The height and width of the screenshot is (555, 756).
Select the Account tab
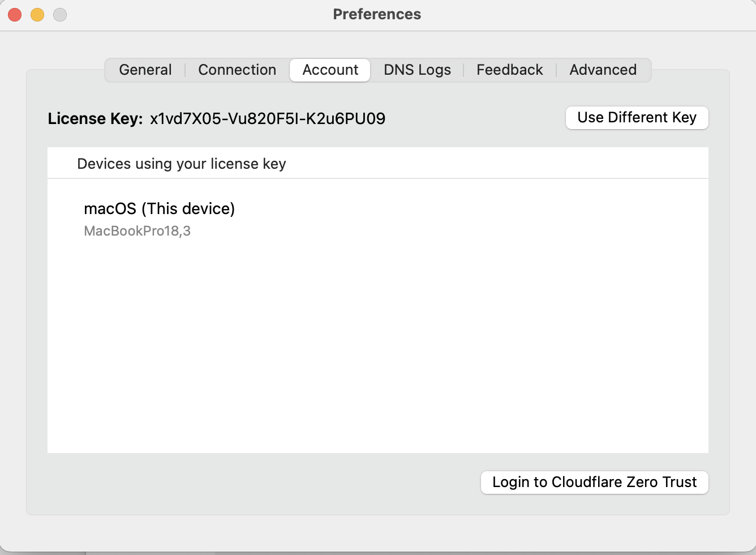330,70
